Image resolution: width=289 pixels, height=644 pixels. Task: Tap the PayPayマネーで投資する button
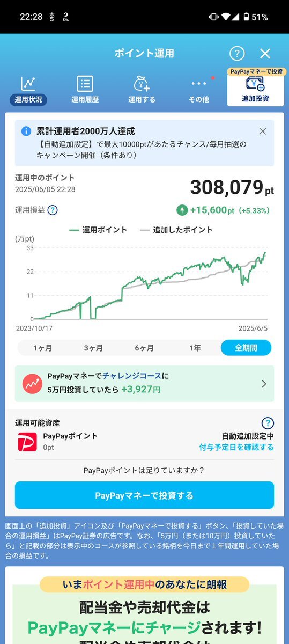tap(144, 495)
